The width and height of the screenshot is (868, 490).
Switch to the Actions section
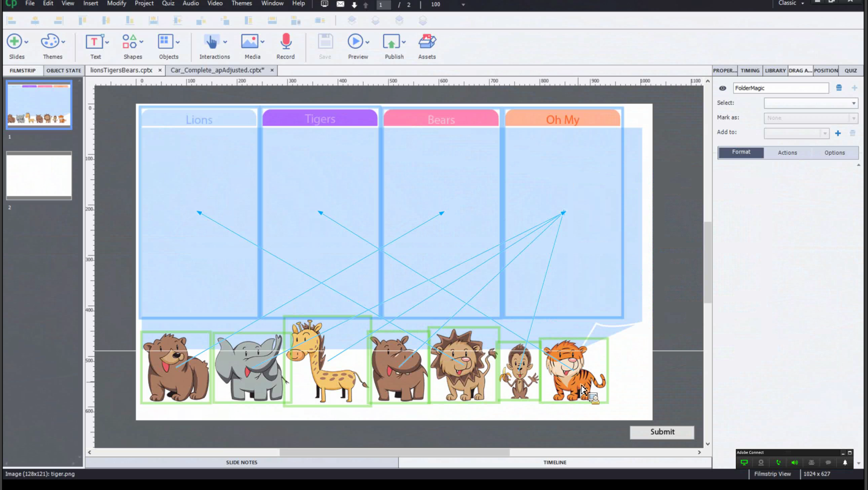point(787,153)
